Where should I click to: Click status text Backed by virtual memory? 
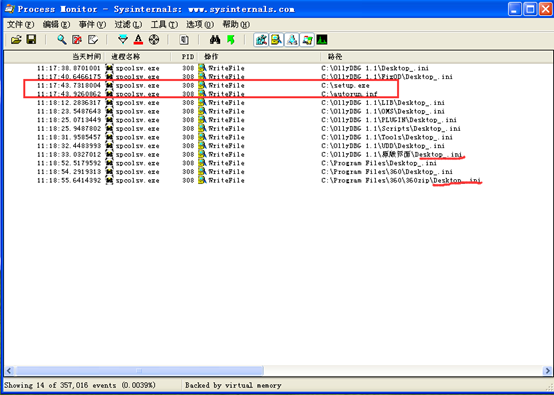click(233, 385)
